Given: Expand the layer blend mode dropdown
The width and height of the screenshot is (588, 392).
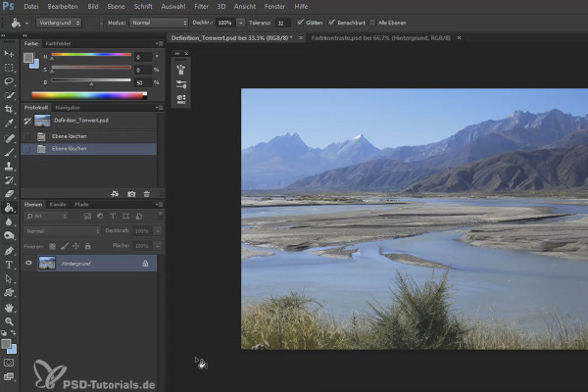Looking at the screenshot, I should 63,231.
